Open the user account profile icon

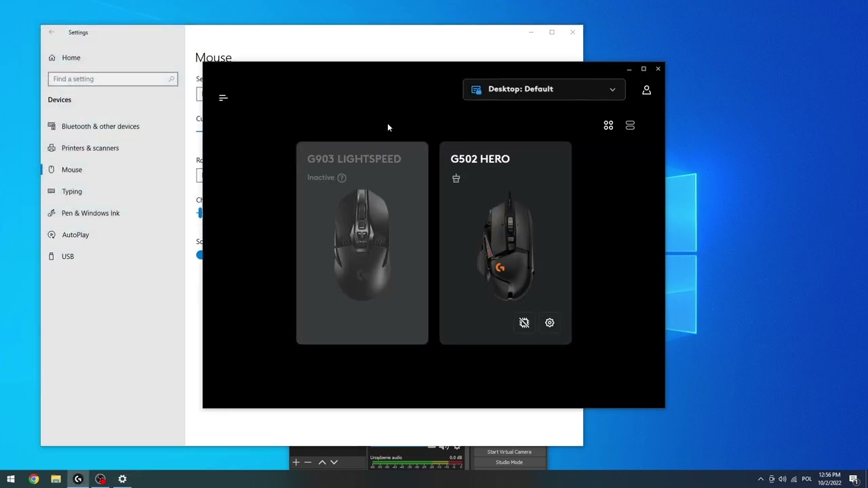[646, 89]
